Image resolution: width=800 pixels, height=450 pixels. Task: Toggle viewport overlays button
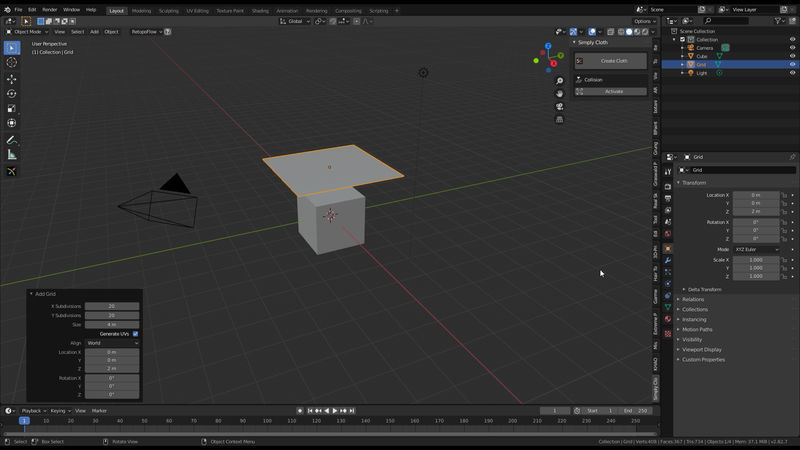coord(592,32)
